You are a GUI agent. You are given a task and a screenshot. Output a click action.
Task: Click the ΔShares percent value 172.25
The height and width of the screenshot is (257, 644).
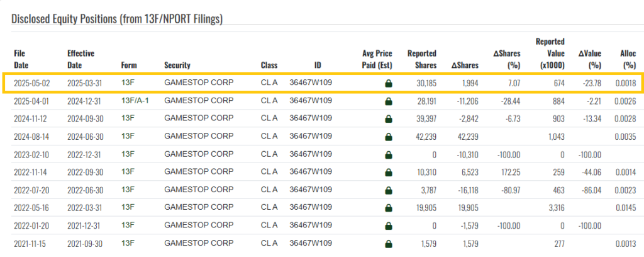coord(510,173)
